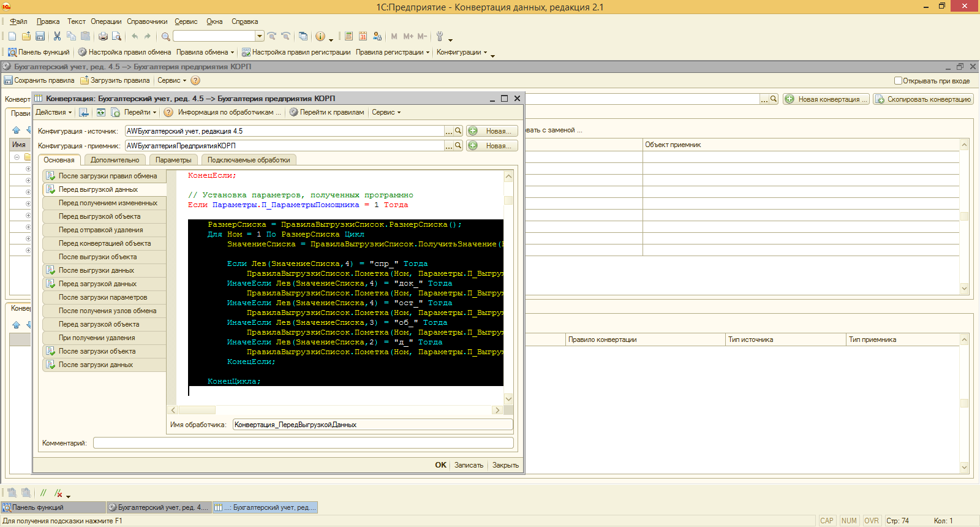Click the add comment '//' icon in the bottom toolbar
Screen dimensions: 980x527
point(43,493)
